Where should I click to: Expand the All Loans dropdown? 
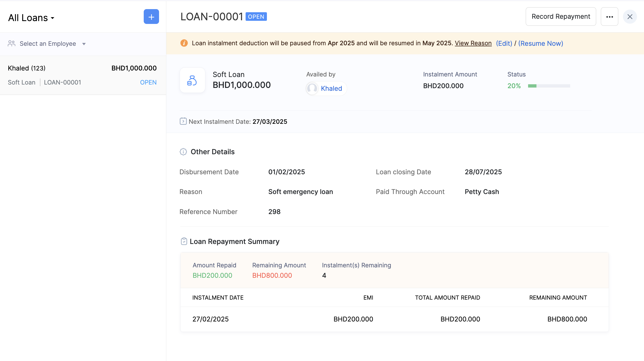31,17
